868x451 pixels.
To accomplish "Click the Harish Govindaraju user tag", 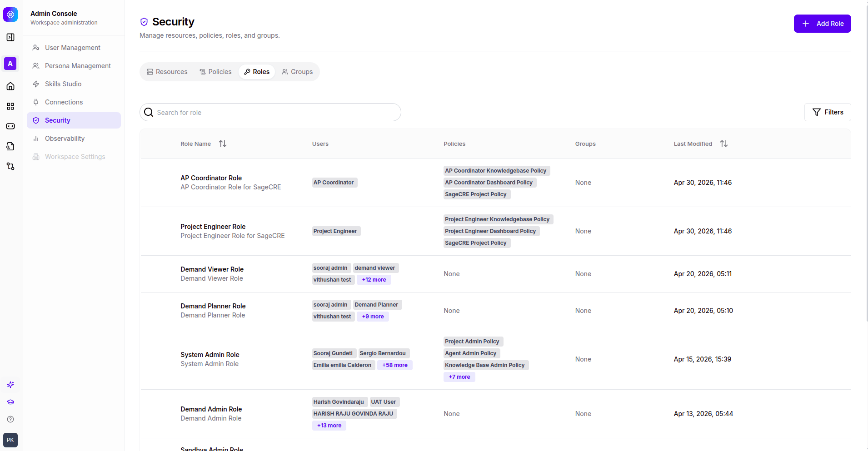I will pos(340,402).
